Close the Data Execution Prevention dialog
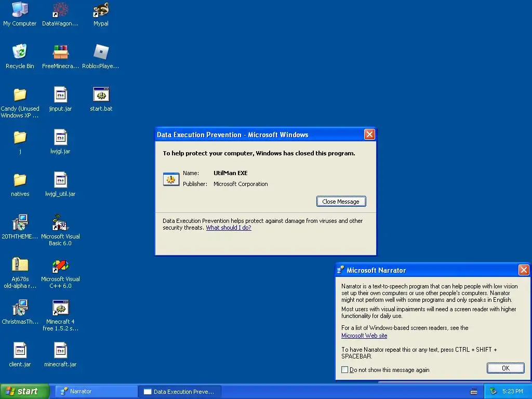532x399 pixels. (x=369, y=135)
